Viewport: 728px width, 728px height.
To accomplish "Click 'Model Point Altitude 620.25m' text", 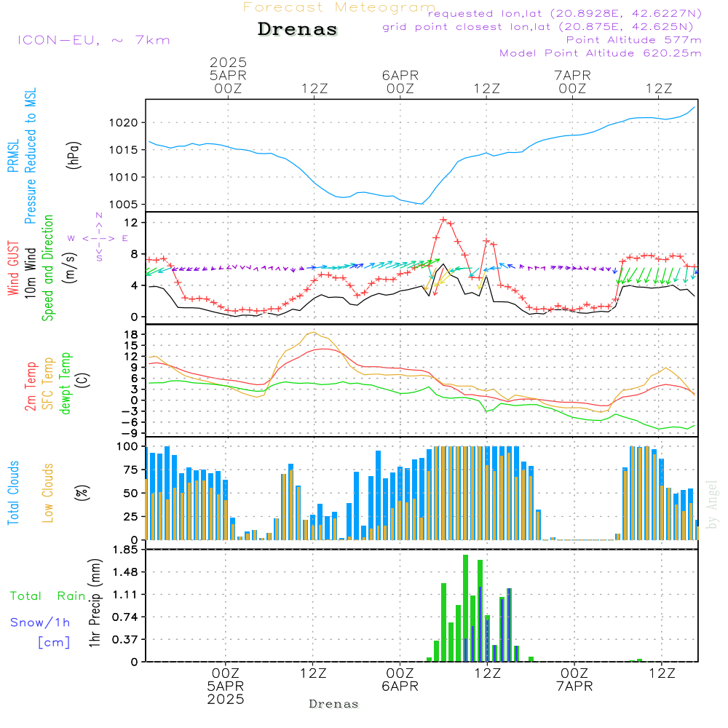I will 601,53.
